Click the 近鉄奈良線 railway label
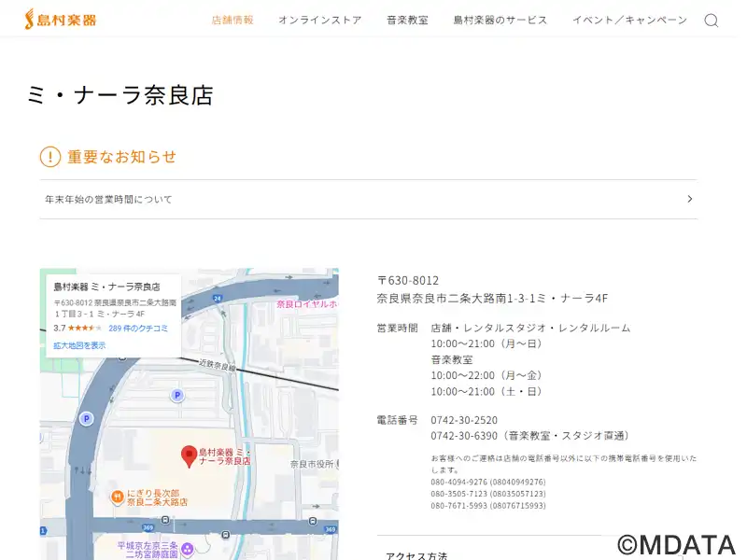 pos(218,365)
